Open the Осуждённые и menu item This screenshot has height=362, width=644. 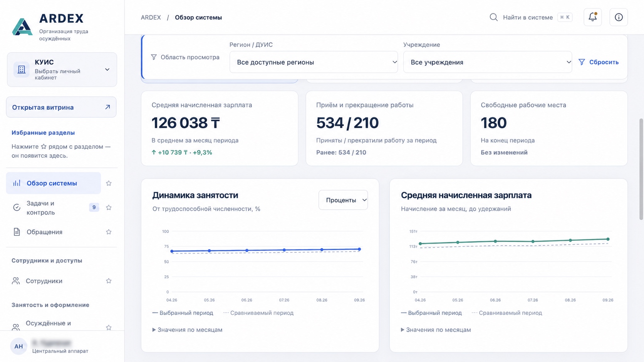pos(54,325)
